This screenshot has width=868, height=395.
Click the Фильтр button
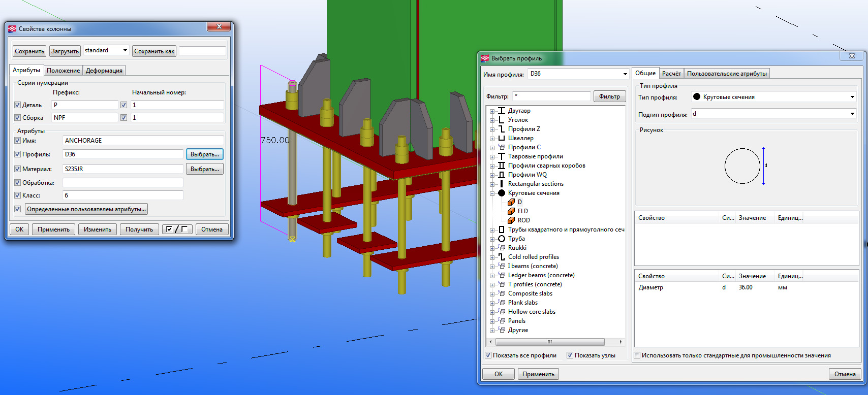(x=609, y=96)
